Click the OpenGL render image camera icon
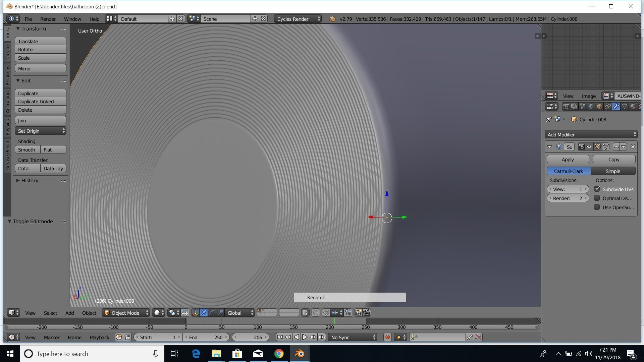The height and width of the screenshot is (362, 644). (358, 313)
